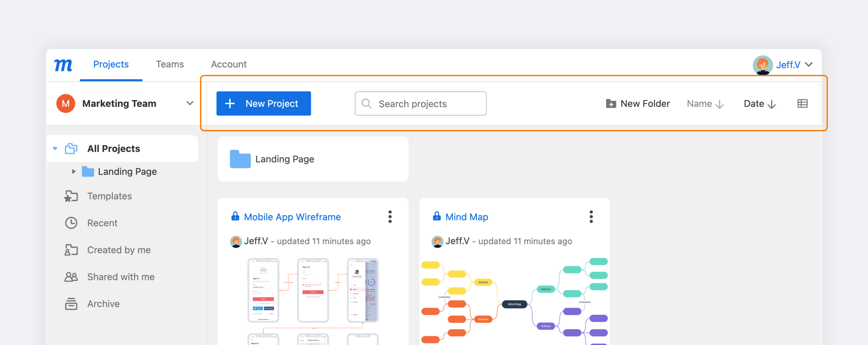Open the Mobile App Wireframe options menu
The height and width of the screenshot is (345, 868).
point(390,217)
